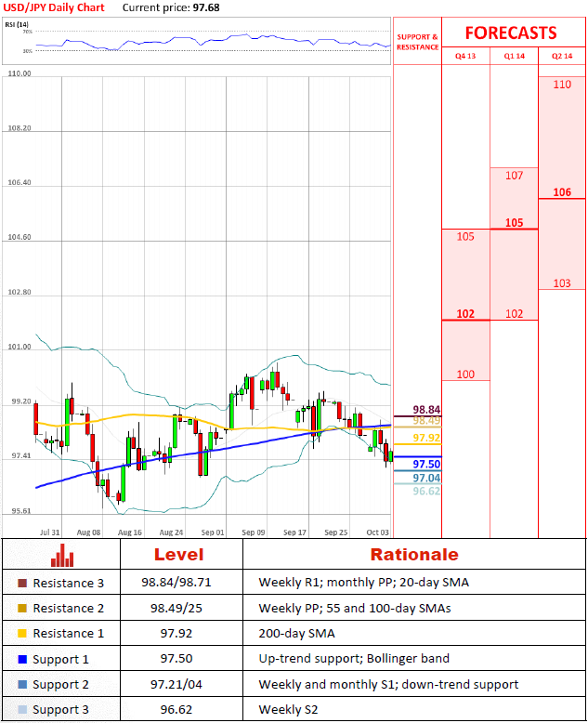Click the 107 forecast value in Q1 14
The image size is (588, 723).
point(514,176)
